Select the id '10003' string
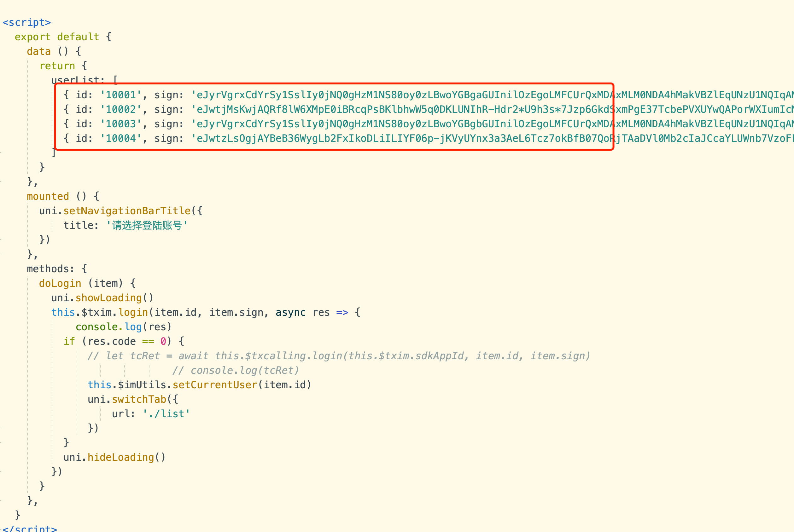 pyautogui.click(x=121, y=124)
